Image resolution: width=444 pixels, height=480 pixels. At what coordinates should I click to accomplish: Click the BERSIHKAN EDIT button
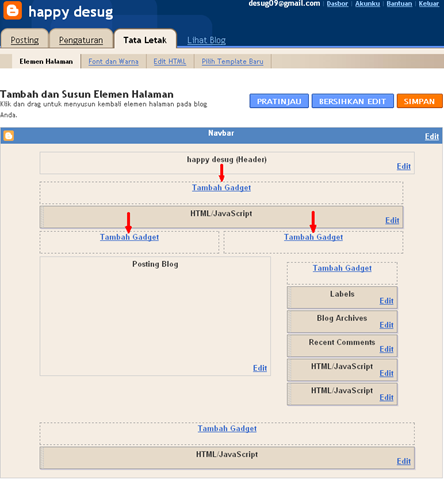tap(352, 101)
